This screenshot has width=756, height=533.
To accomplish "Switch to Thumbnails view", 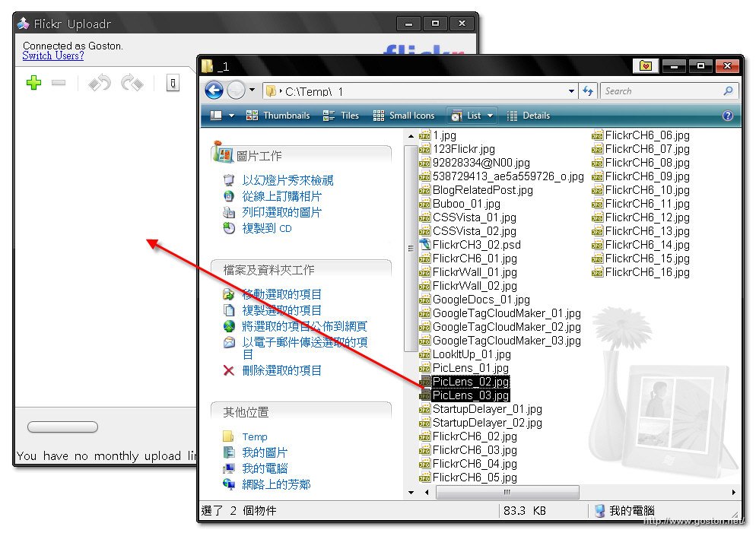I will 278,116.
